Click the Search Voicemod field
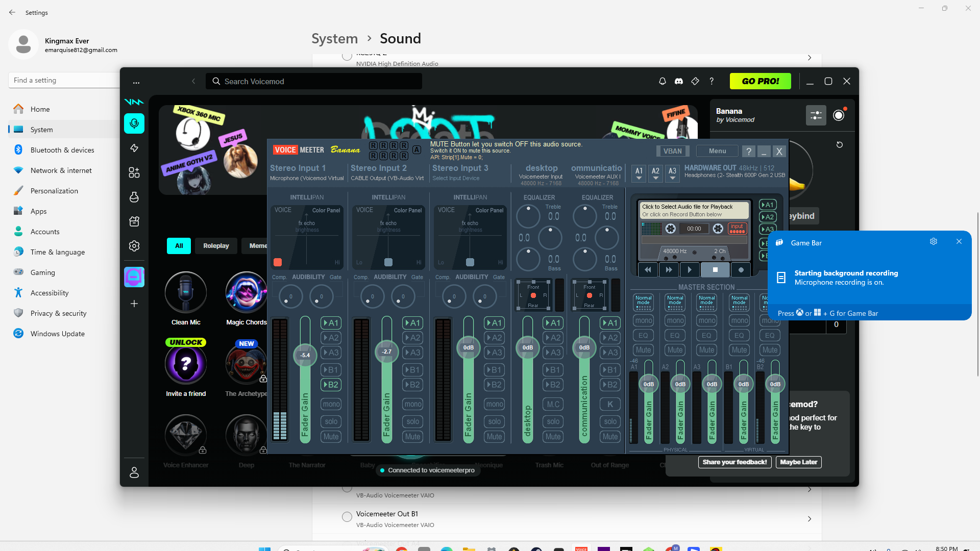 (314, 81)
